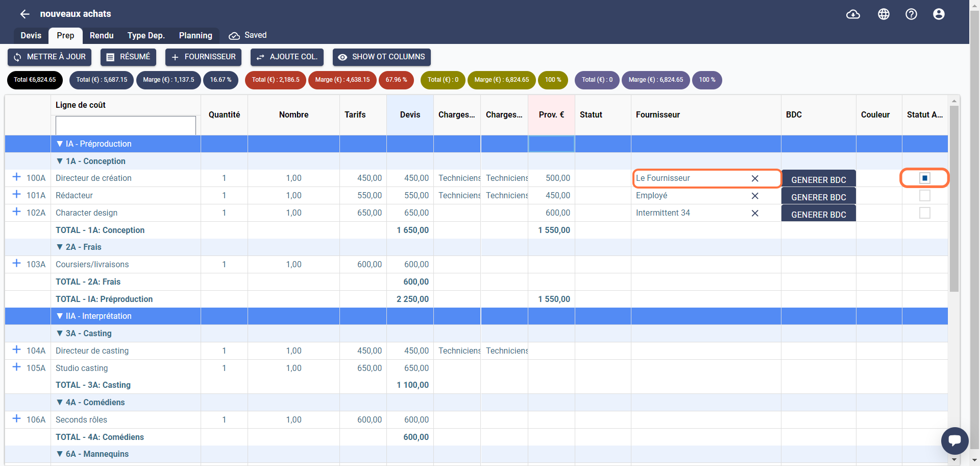
Task: Click the Saved cloud status icon
Action: tap(234, 36)
